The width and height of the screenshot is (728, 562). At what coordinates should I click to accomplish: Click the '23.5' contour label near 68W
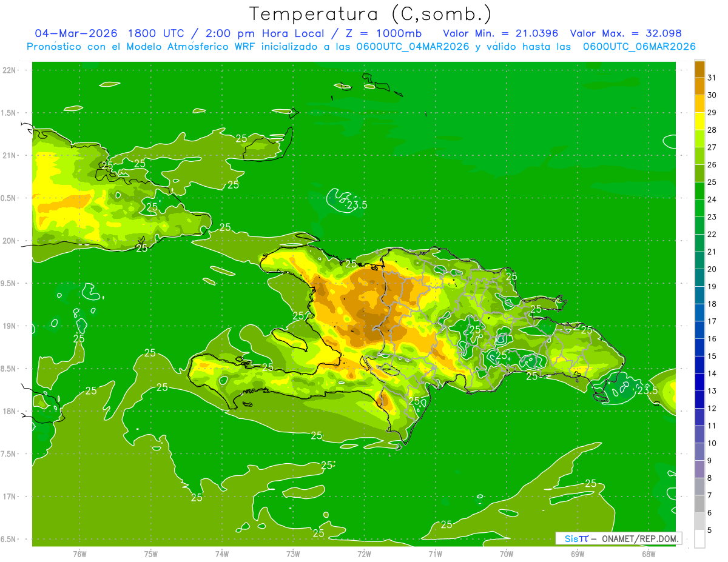point(647,390)
